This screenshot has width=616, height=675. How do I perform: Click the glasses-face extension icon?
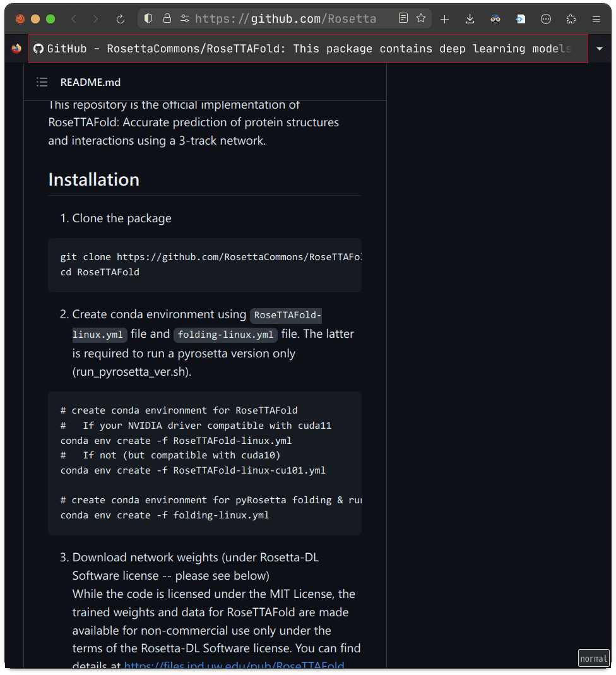495,19
